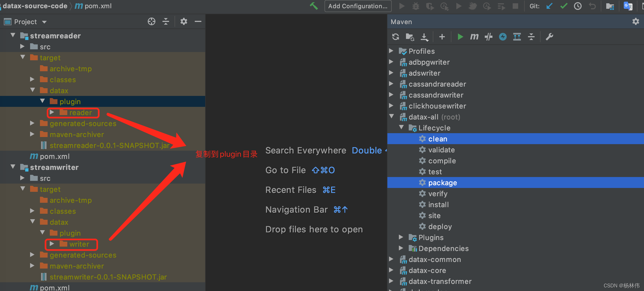Click the Run play icon in the top toolbar
The image size is (644, 291).
(402, 6)
